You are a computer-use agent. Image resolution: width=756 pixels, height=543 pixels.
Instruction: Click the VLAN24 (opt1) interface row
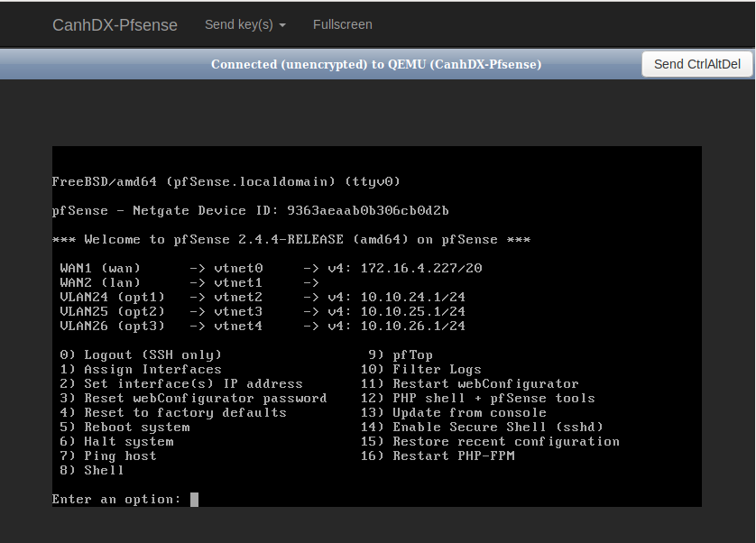[263, 297]
